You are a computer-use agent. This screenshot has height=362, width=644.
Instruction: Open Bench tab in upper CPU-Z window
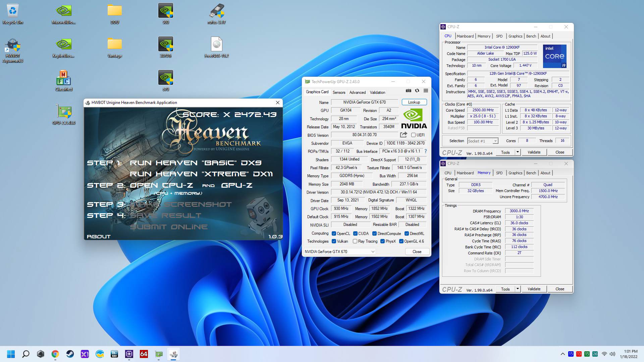pos(531,36)
